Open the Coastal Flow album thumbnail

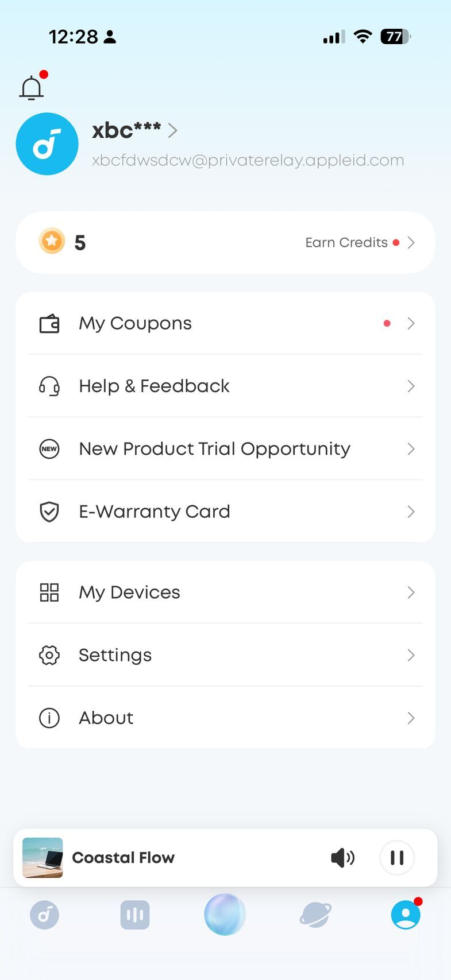tap(43, 858)
